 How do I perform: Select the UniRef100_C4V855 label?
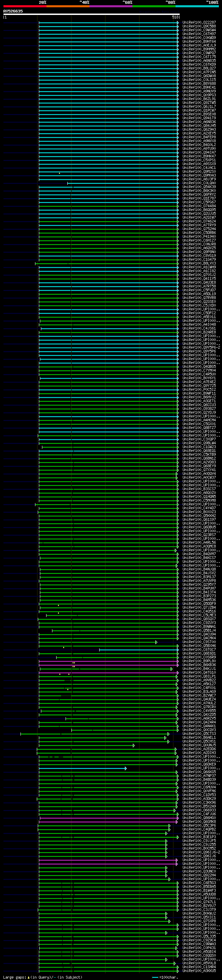point(199,711)
